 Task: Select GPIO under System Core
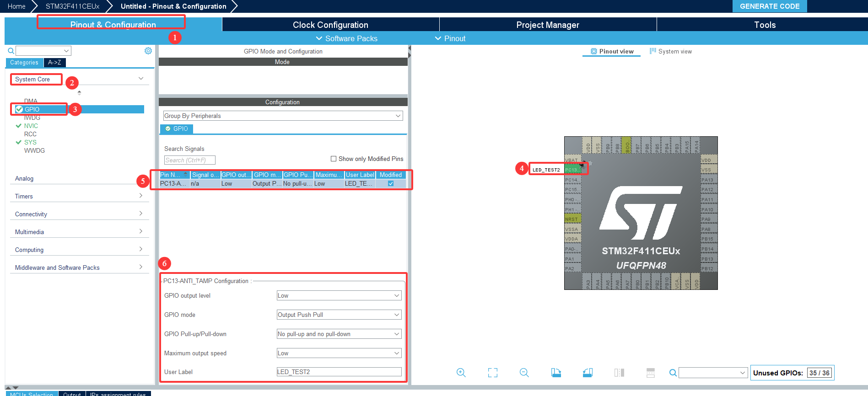click(x=32, y=109)
